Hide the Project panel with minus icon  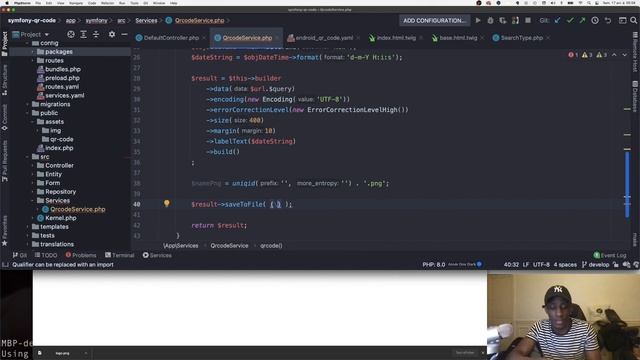[x=124, y=35]
